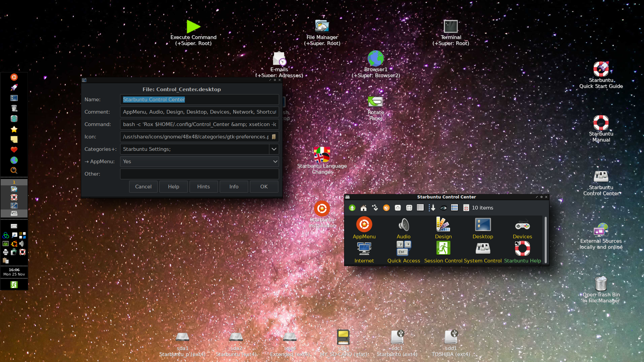This screenshot has height=362, width=644.
Task: Click the speaker volume tray icon
Action: tap(22, 244)
